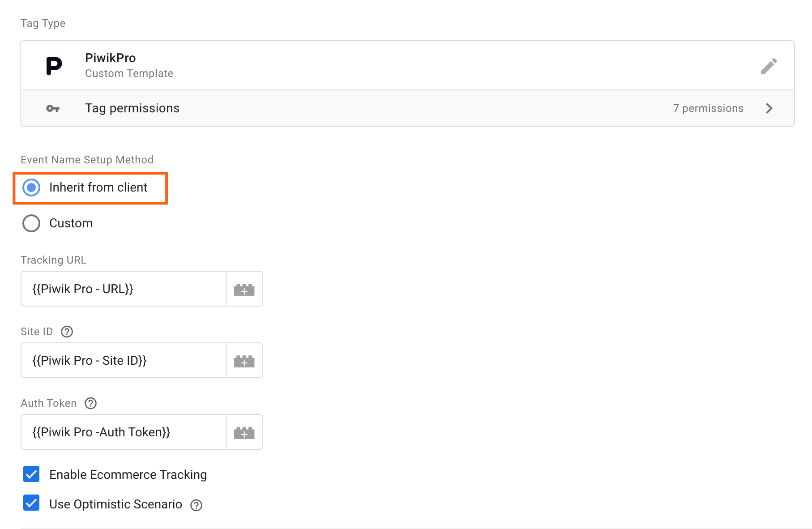Uncheck Enable Ecommerce Tracking checkbox

(31, 474)
